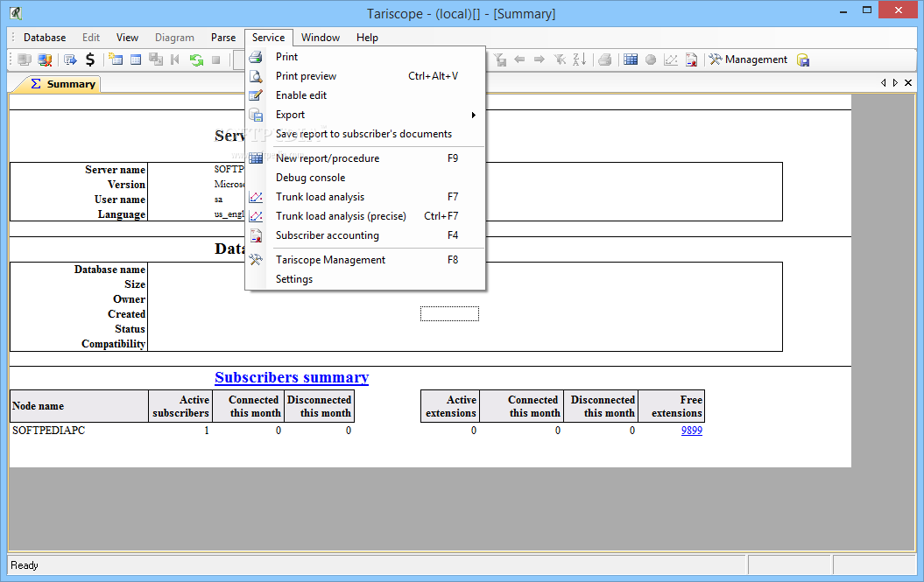Click the Active subscribers column header
This screenshot has width=924, height=582.
point(180,406)
